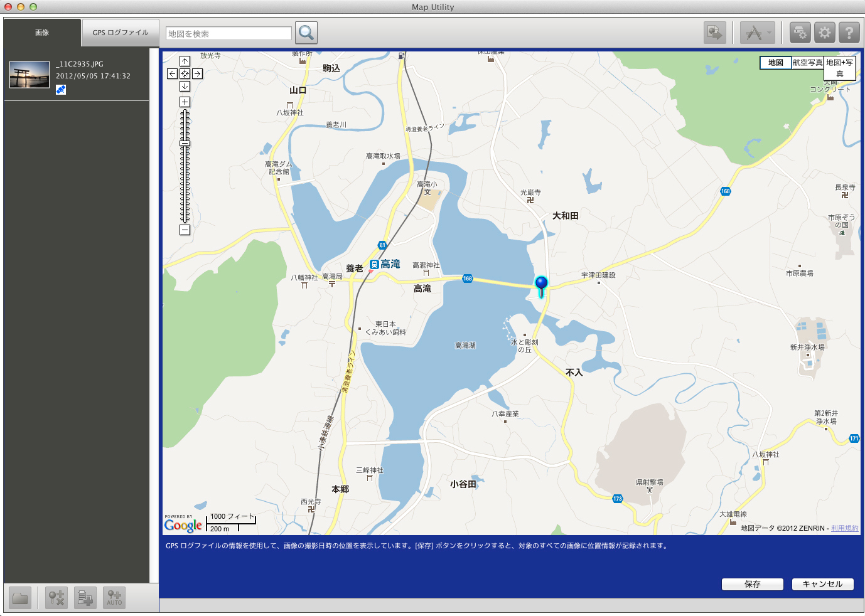Pan the map left with arrow

point(172,73)
